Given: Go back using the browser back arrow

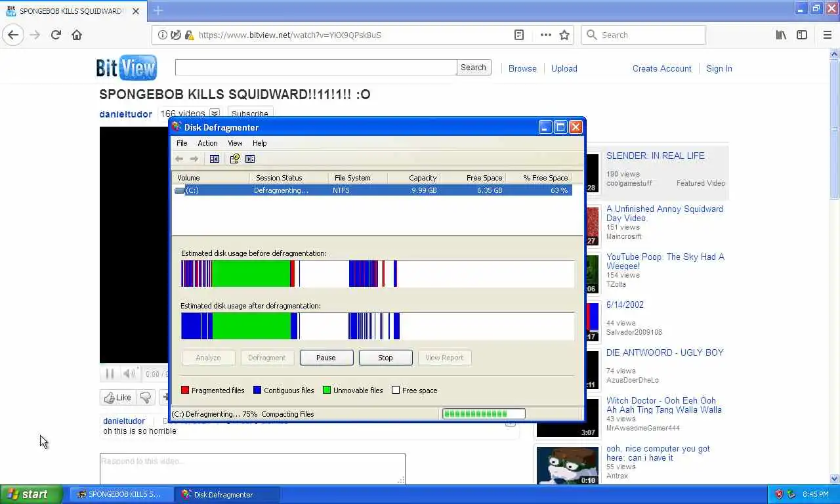Looking at the screenshot, I should point(13,35).
